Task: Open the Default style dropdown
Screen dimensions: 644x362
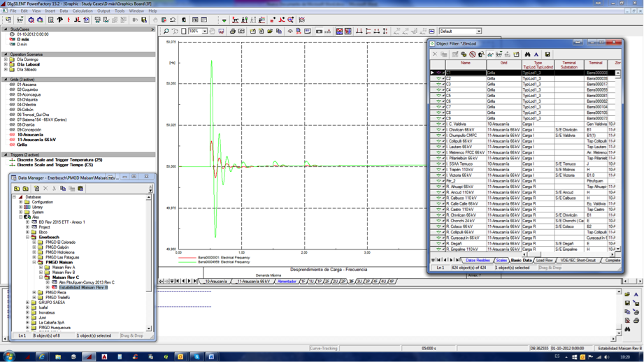Action: [478, 31]
